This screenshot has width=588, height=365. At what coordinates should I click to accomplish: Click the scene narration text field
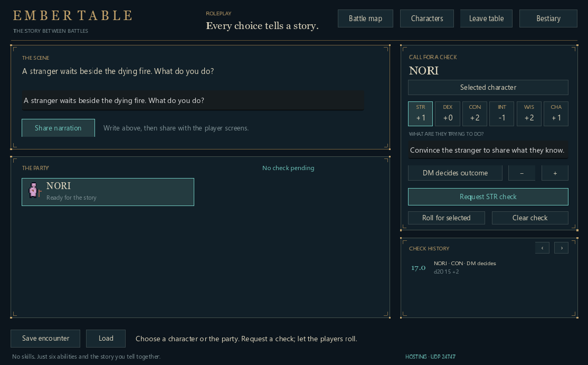193,100
